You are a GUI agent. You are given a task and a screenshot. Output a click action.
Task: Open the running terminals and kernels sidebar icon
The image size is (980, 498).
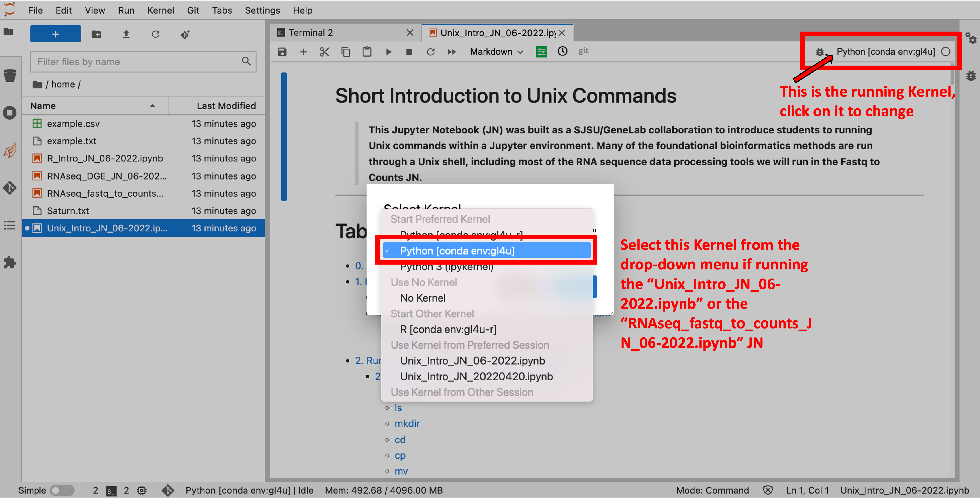(10, 113)
